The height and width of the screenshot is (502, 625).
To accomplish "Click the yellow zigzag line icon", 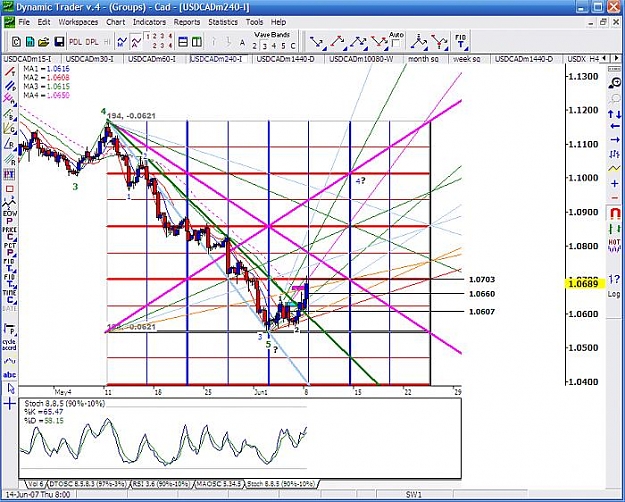I will [x=614, y=168].
